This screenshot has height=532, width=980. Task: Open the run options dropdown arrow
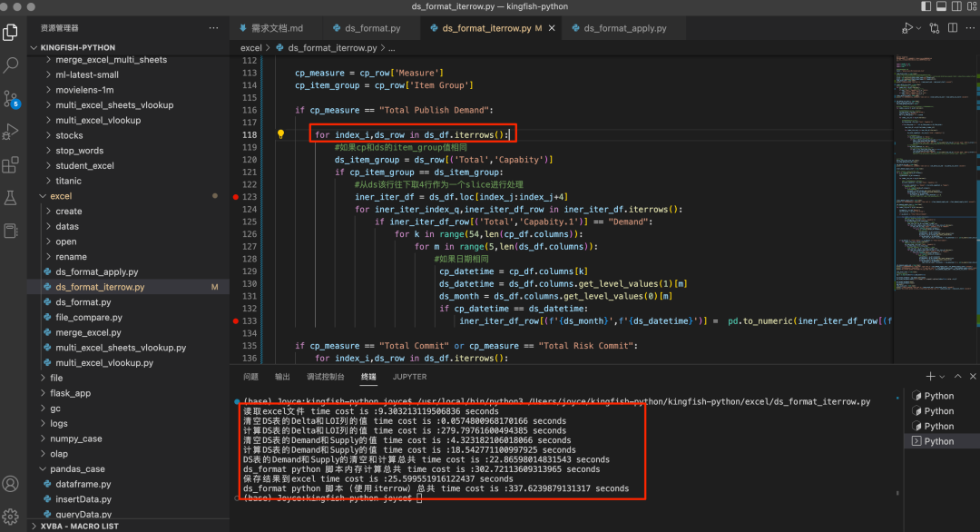click(x=918, y=28)
